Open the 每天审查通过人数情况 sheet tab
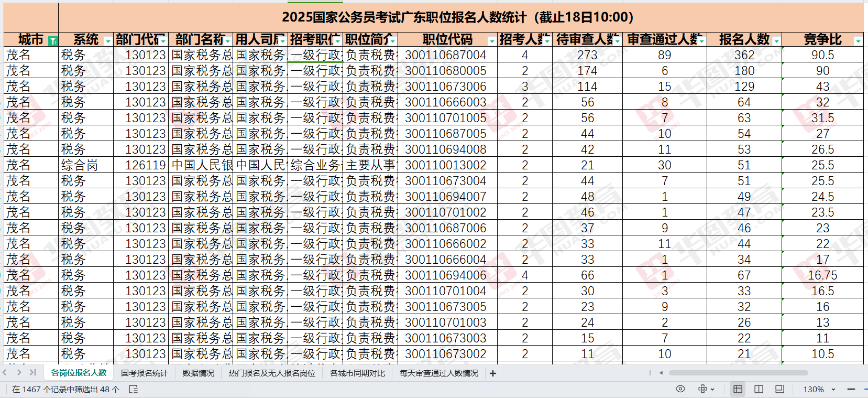The height and width of the screenshot is (398, 868). tap(439, 373)
